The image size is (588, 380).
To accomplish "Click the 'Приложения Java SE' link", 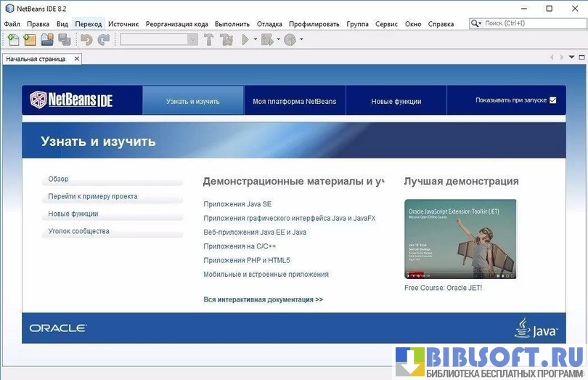I will (237, 205).
